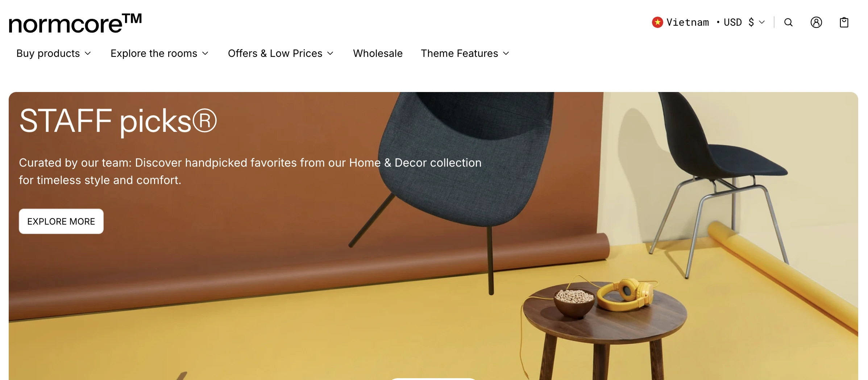
Task: Expand the Offers & Low Prices menu
Action: pyautogui.click(x=281, y=54)
